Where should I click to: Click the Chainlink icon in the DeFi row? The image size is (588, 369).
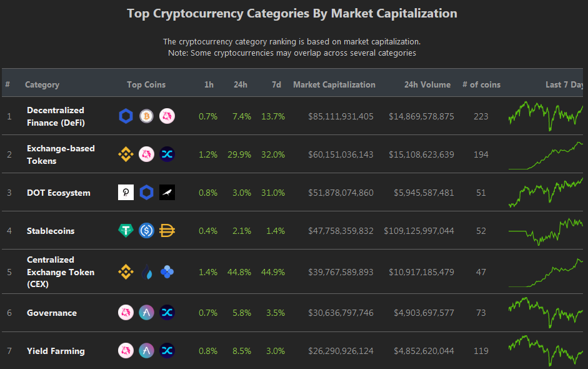[x=126, y=116]
